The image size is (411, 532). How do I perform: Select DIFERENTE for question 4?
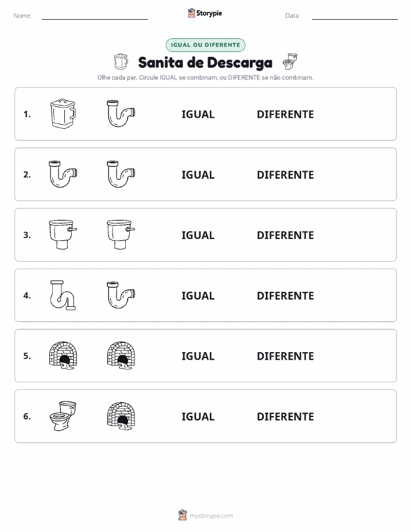pyautogui.click(x=285, y=295)
